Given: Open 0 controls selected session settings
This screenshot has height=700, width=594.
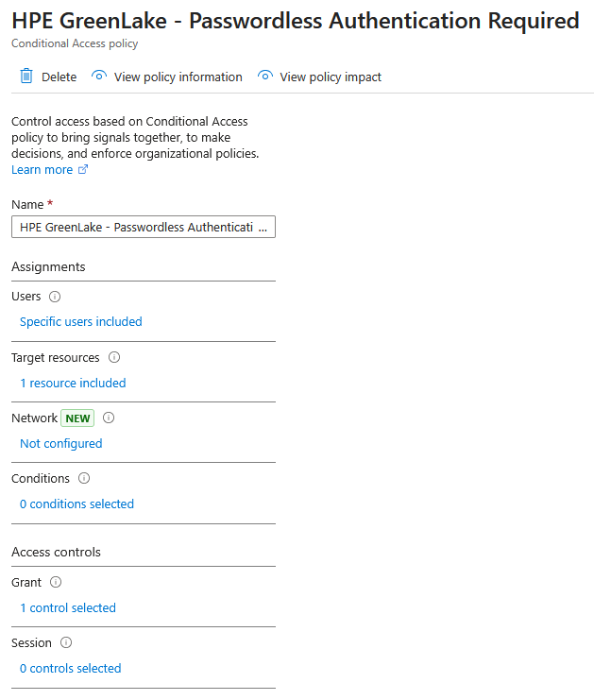Looking at the screenshot, I should coord(71,668).
